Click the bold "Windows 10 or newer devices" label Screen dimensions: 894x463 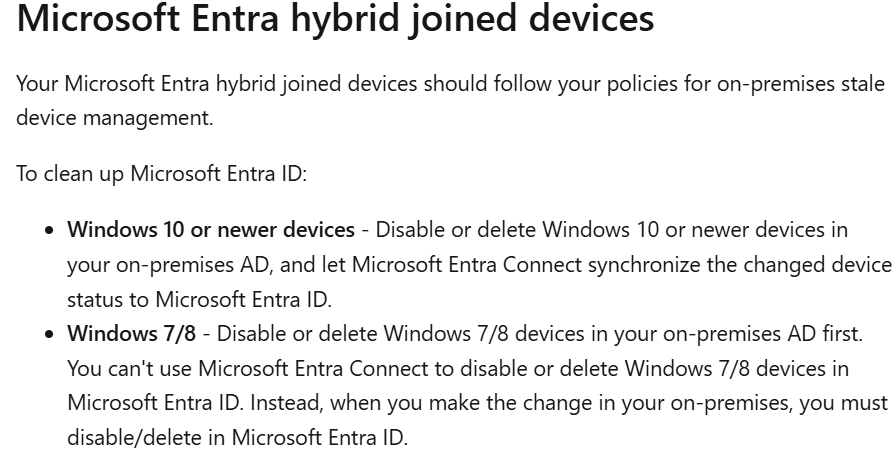(211, 230)
